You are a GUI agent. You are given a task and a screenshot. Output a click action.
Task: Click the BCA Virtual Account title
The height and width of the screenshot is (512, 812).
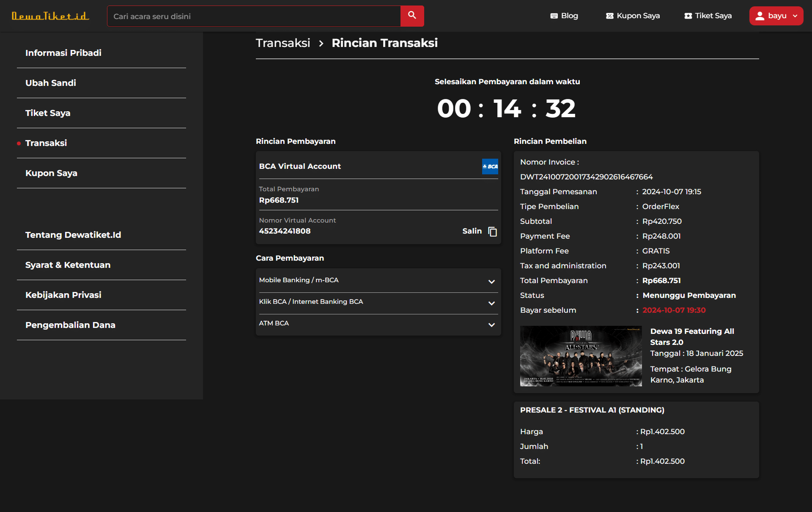point(300,166)
